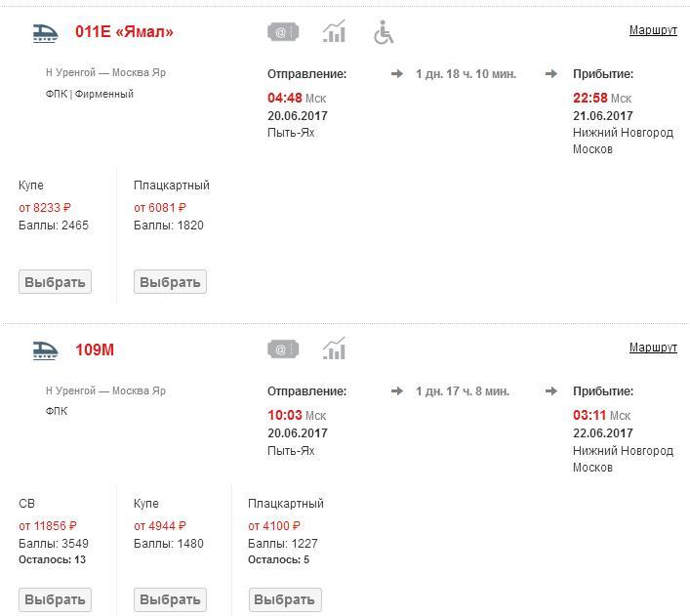690x616 pixels.
Task: Click the dynamic pricing chart icon for 109М
Action: click(335, 349)
